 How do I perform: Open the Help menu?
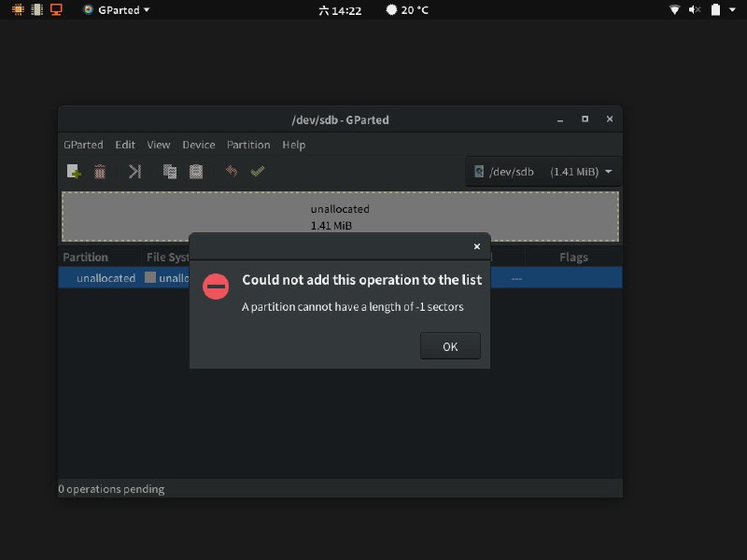(x=293, y=145)
